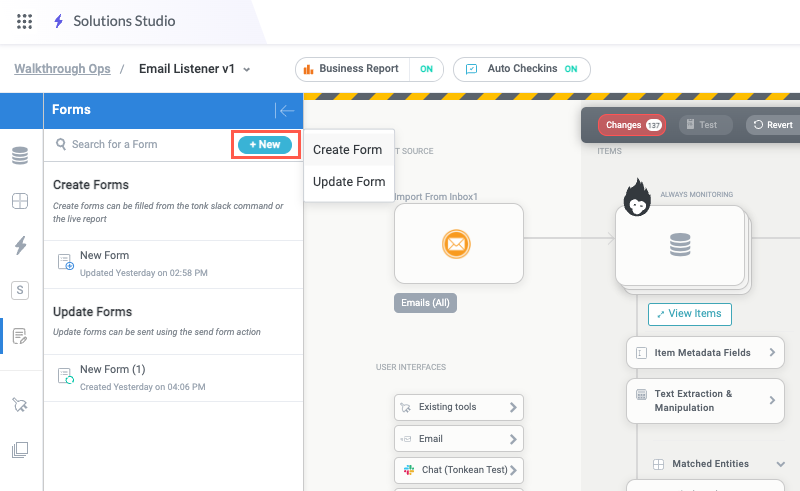Open the lightning bolt sidebar icon
Image resolution: width=800 pixels, height=491 pixels.
tap(20, 246)
